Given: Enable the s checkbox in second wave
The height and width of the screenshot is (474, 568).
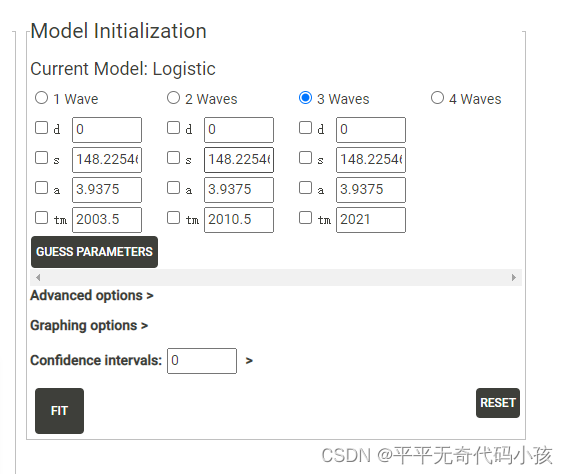Looking at the screenshot, I should coord(173,158).
